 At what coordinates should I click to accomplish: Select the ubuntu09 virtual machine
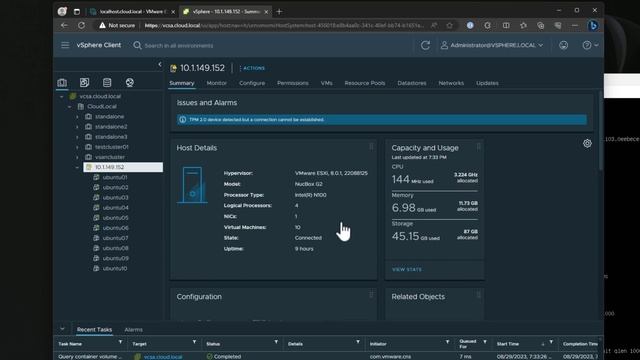coord(116,258)
